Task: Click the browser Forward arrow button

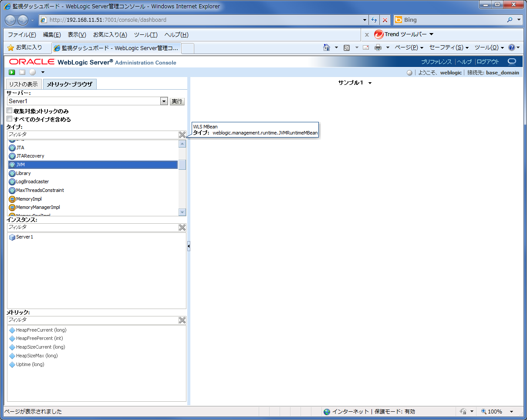Action: (23, 20)
